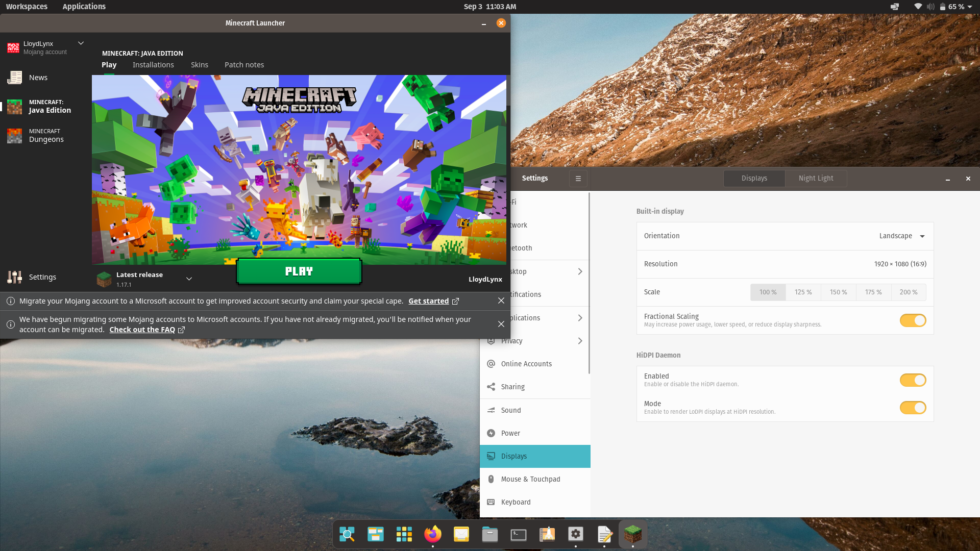Open News section in Minecraft Launcher

tap(38, 78)
